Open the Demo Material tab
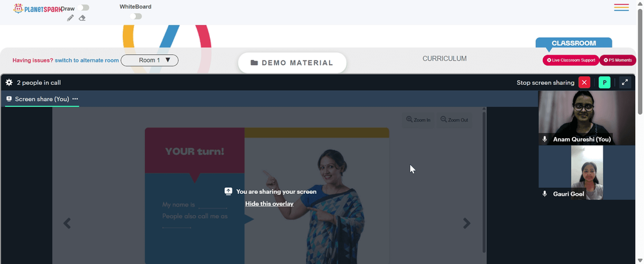 click(x=292, y=63)
